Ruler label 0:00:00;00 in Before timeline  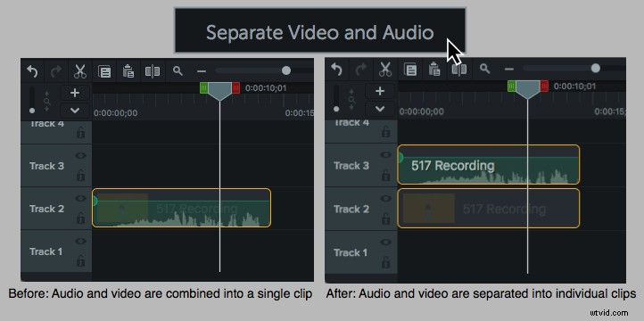(115, 113)
